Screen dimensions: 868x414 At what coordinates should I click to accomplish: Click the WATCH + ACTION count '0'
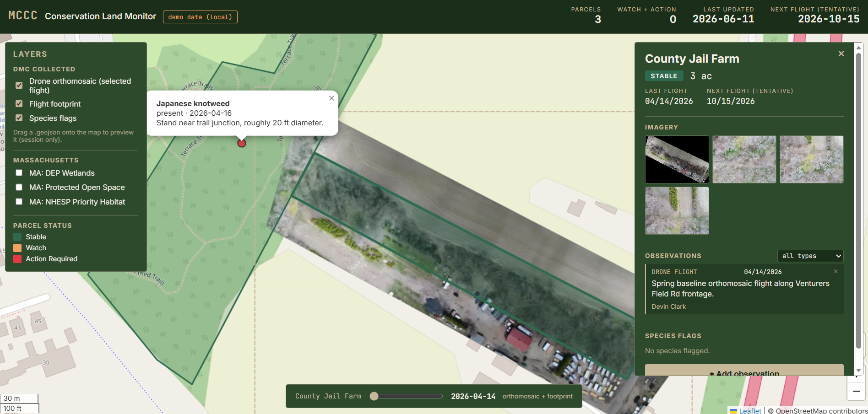[673, 19]
